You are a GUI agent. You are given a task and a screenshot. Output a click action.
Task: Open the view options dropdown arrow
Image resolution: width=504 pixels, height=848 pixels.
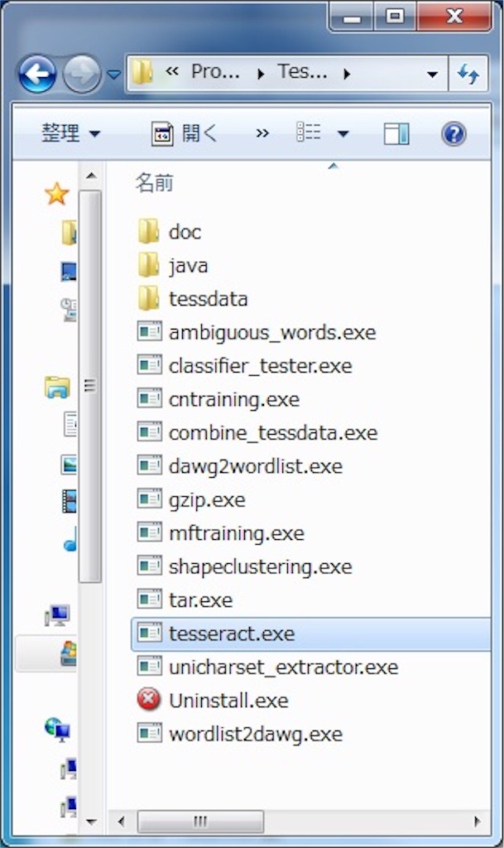click(x=343, y=133)
